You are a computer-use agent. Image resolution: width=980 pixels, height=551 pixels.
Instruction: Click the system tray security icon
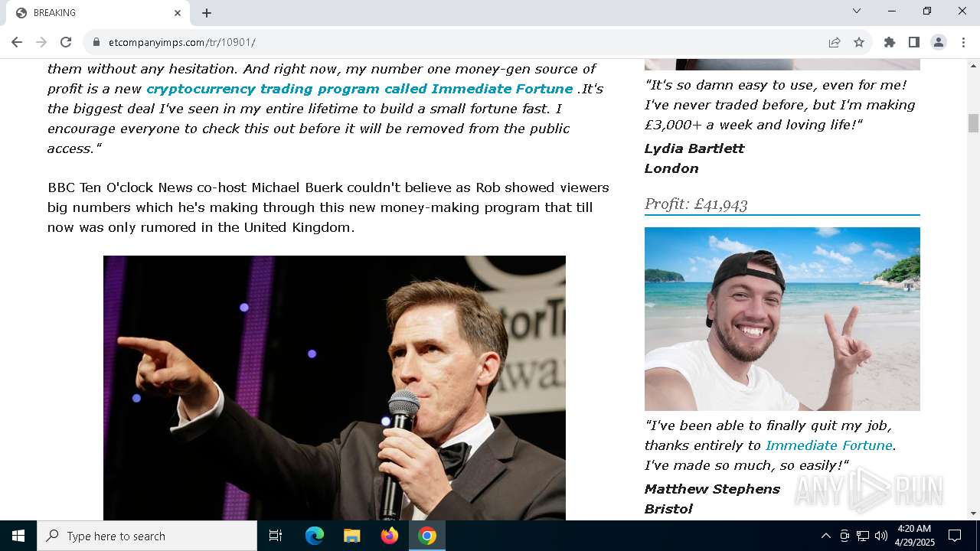tap(844, 536)
